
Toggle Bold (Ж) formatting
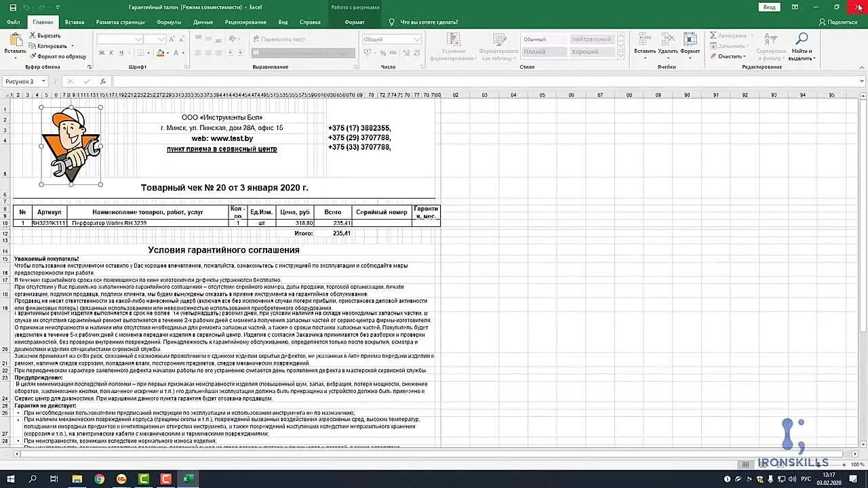point(102,52)
